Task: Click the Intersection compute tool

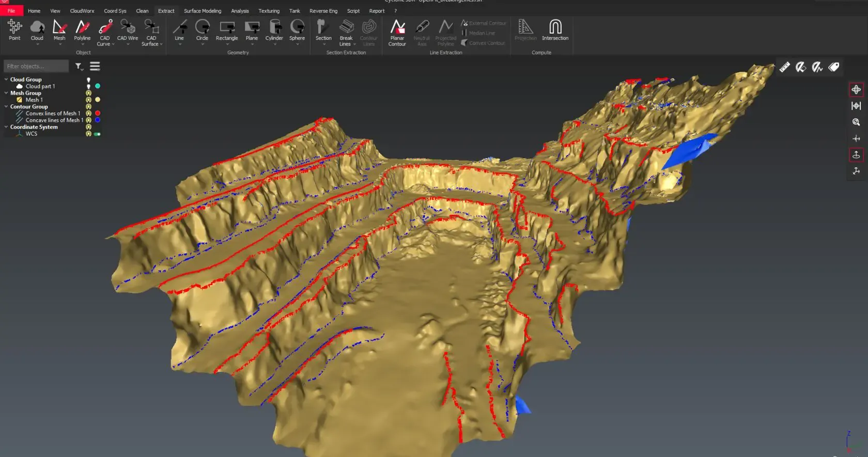Action: (555, 30)
